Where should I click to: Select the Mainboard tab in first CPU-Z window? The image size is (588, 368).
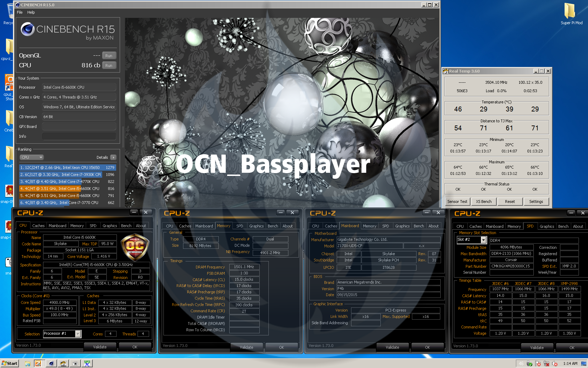57,226
